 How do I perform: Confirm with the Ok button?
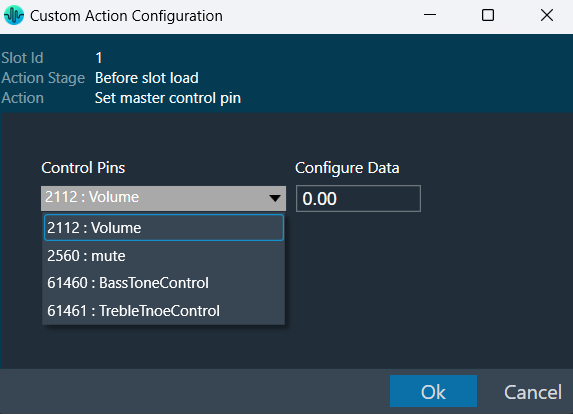pyautogui.click(x=433, y=391)
